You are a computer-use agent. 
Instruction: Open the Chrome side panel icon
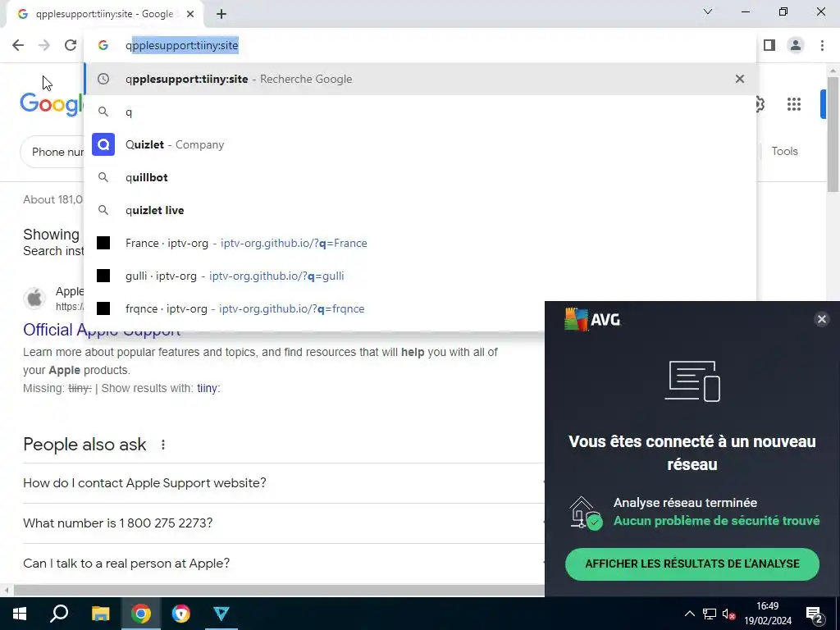pyautogui.click(x=769, y=45)
